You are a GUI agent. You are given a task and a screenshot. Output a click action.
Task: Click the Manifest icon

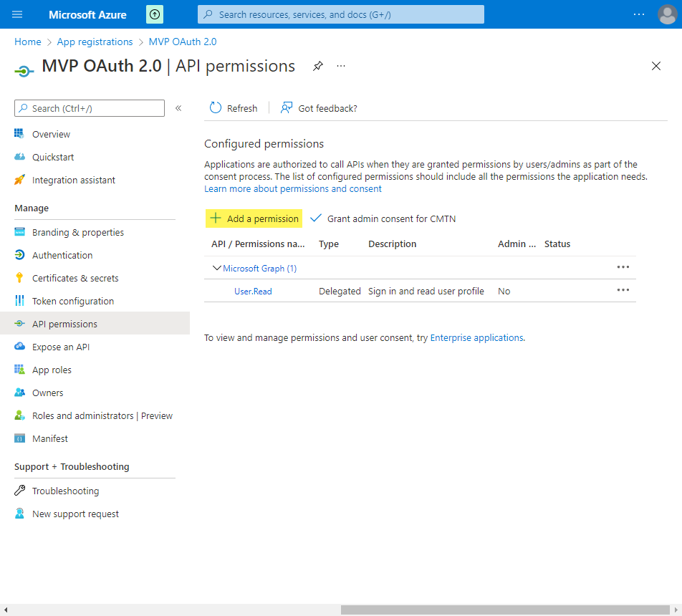click(x=19, y=438)
